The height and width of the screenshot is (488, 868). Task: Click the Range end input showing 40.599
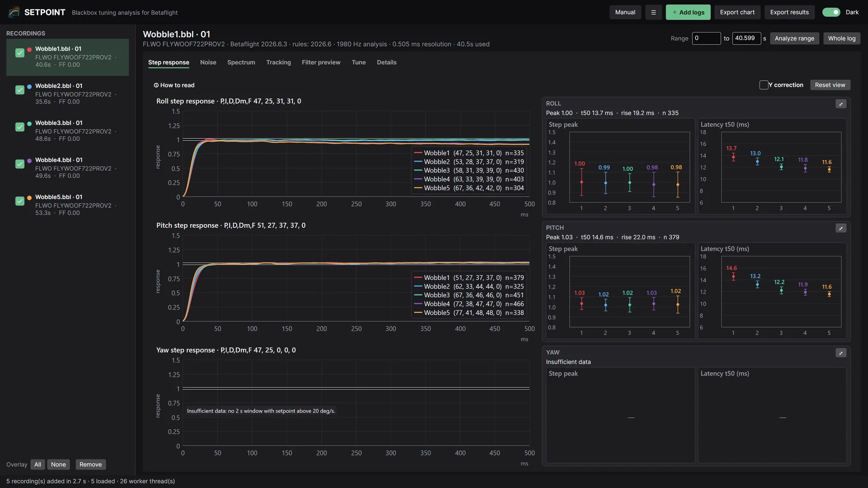tap(746, 38)
